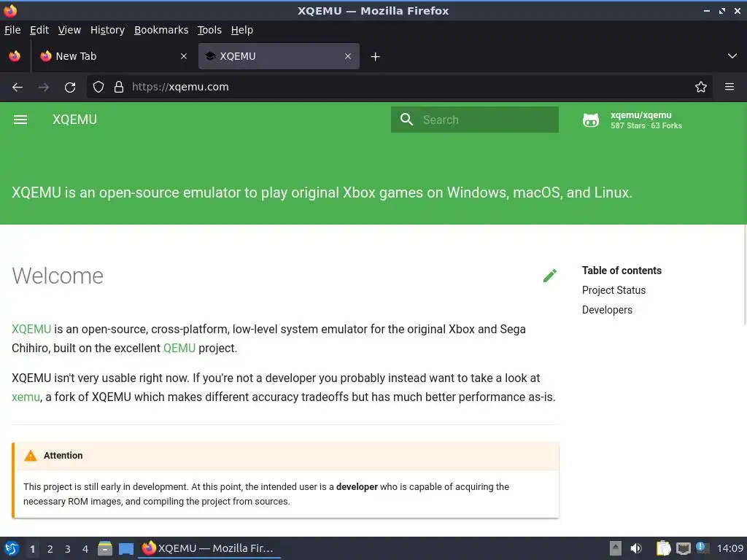This screenshot has height=560, width=747.
Task: Bookmark this page with the star
Action: click(x=701, y=87)
